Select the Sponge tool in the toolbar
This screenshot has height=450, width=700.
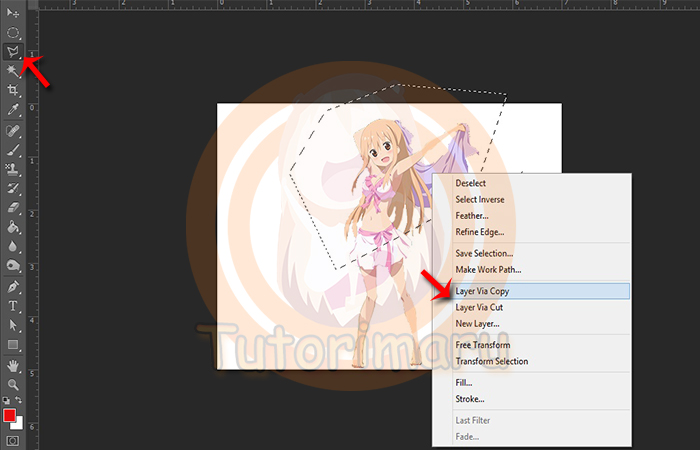pos(12,266)
